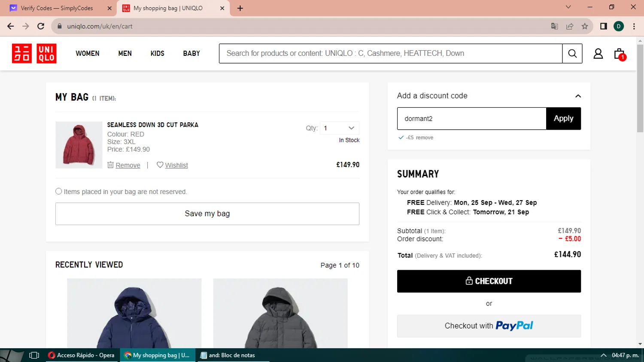Viewport: 644px width, 362px height.
Task: Open Acceso Rápido Opera taskbar item
Action: tap(82, 355)
